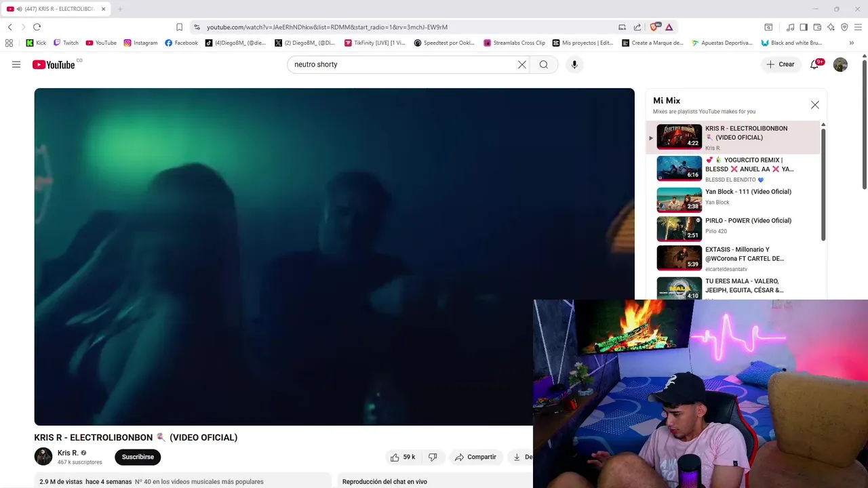Screen dimensions: 868x488
Task: Open the TikFinity LIVE bookmark
Action: [x=374, y=43]
